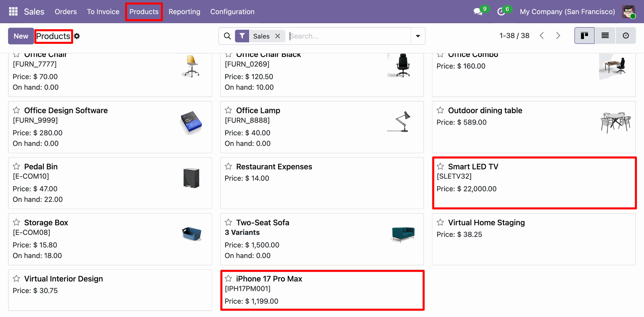Expand the search options dropdown arrow
This screenshot has width=644, height=317.
tap(418, 36)
